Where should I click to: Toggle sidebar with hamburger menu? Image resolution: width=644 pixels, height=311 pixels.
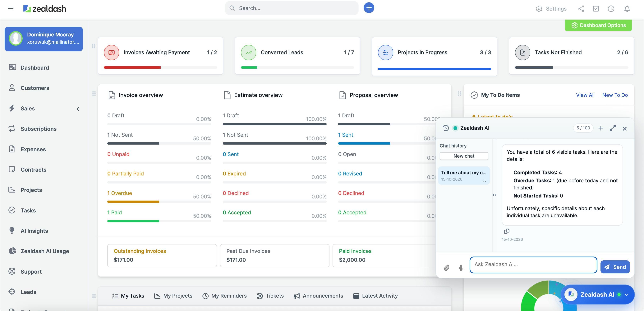[11, 8]
